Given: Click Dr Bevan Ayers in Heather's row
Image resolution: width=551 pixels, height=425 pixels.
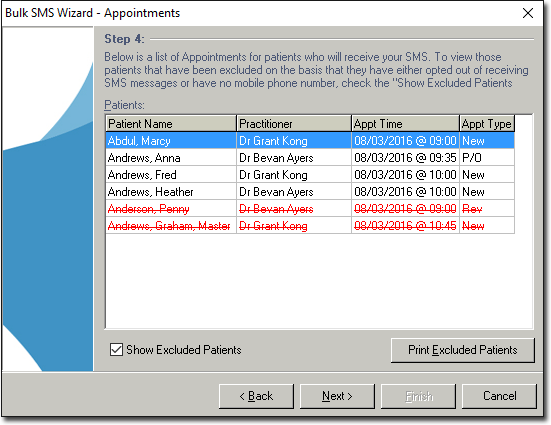Looking at the screenshot, I should tap(276, 192).
